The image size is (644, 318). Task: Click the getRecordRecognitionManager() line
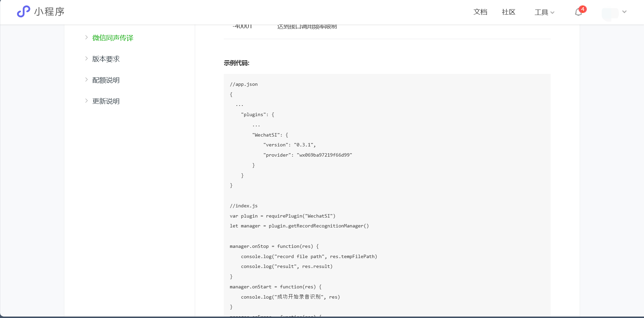click(x=299, y=226)
